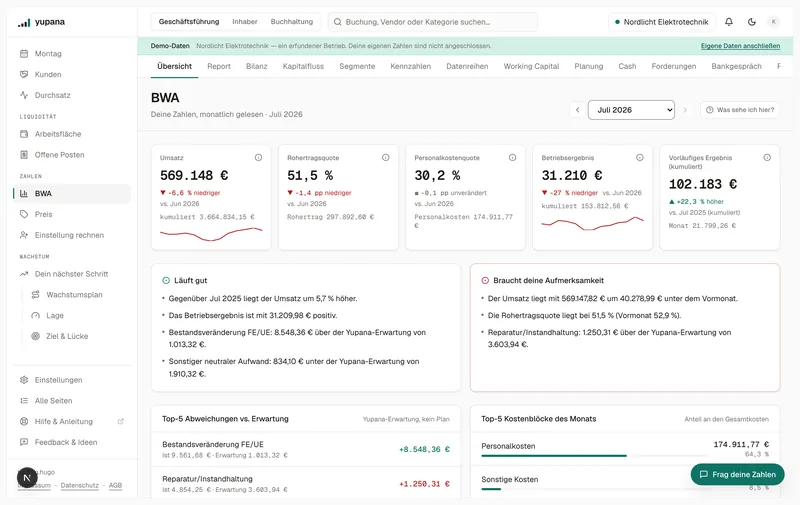Open Kunden in the sidebar
This screenshot has width=800, height=505.
[x=72, y=74]
